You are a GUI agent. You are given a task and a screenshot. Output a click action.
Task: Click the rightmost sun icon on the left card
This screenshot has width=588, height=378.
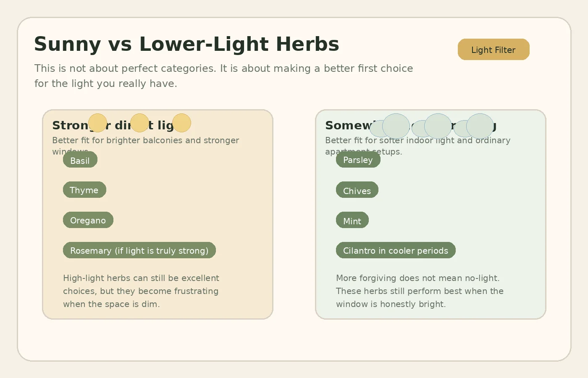(181, 123)
